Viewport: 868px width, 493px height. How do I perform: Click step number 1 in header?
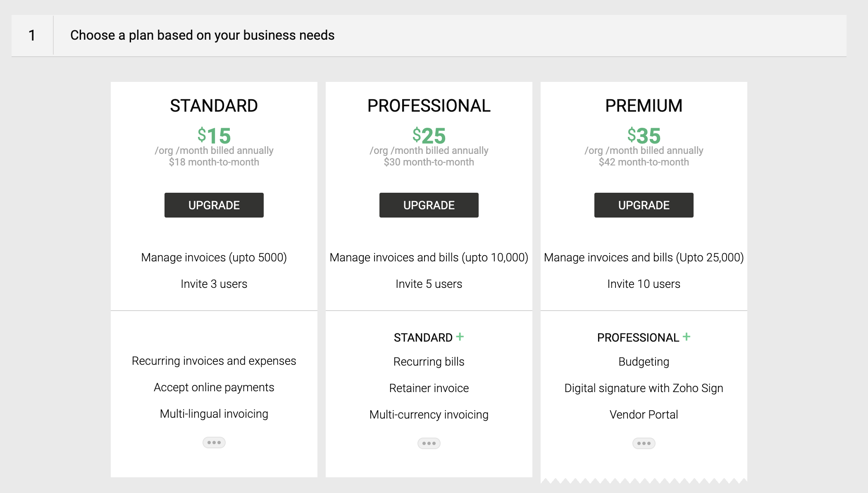pyautogui.click(x=32, y=36)
